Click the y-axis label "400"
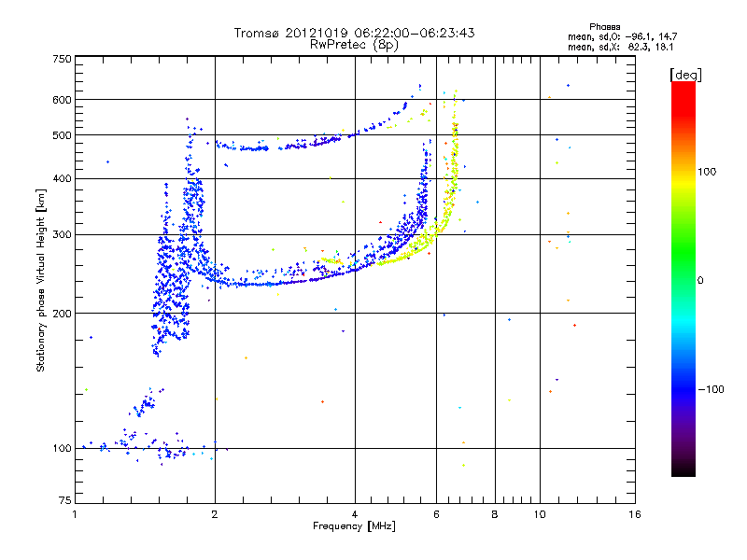 [62, 179]
